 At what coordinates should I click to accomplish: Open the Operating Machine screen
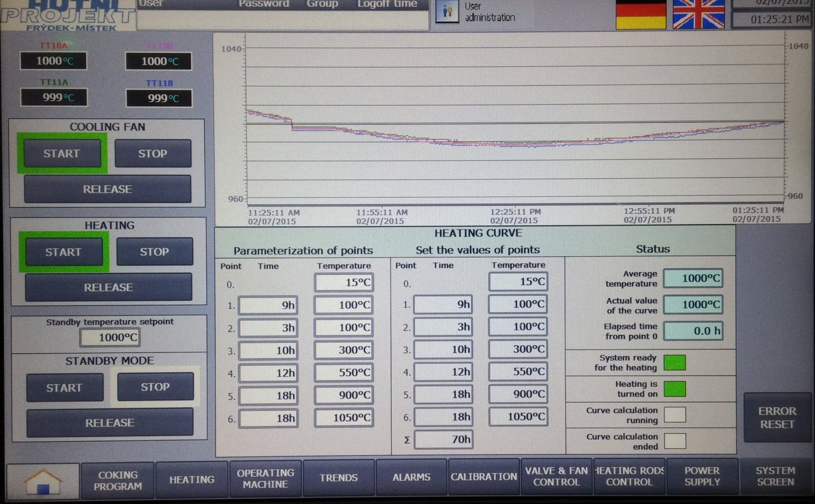point(265,479)
